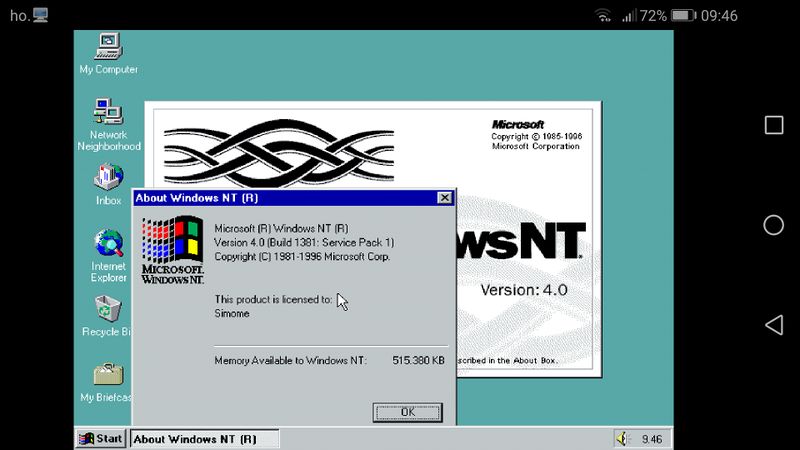Click 'Copyright (C) 1981-1996 Microsoft Corp.' line
The image size is (800, 450).
[302, 257]
